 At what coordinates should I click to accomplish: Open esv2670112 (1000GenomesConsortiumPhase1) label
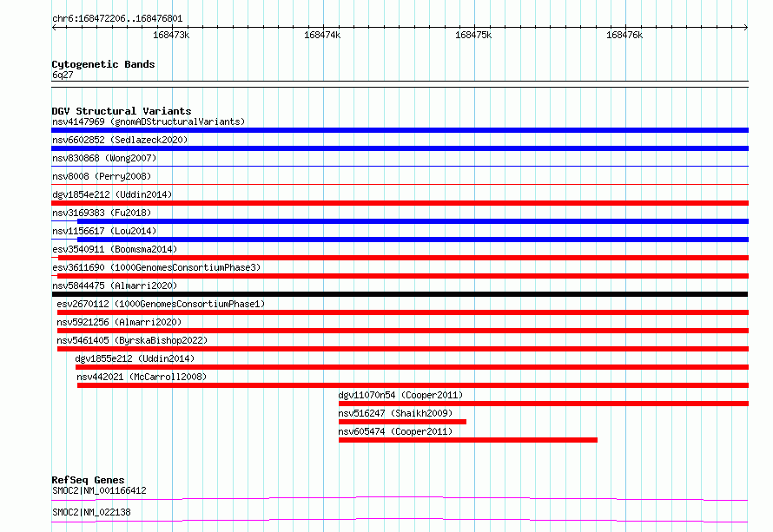(161, 304)
